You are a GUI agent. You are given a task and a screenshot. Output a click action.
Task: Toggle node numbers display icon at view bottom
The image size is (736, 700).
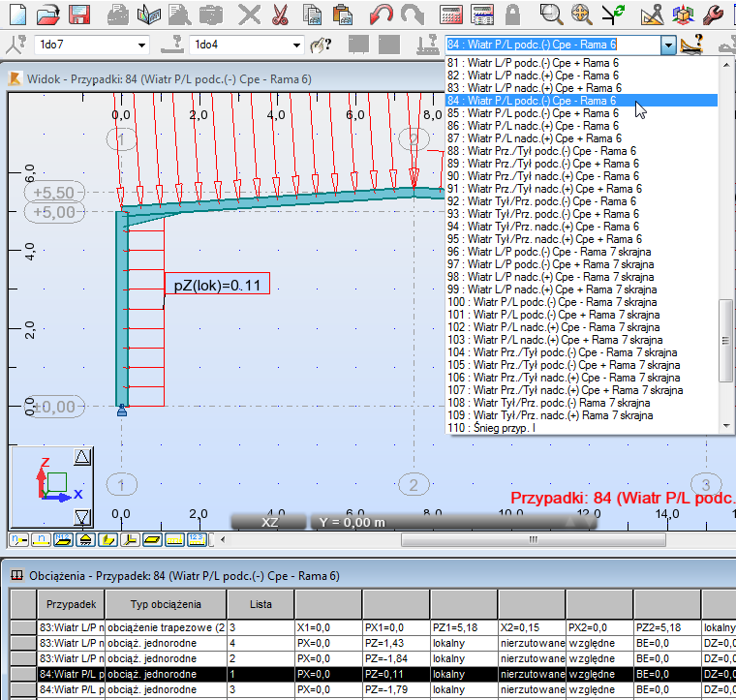click(18, 539)
